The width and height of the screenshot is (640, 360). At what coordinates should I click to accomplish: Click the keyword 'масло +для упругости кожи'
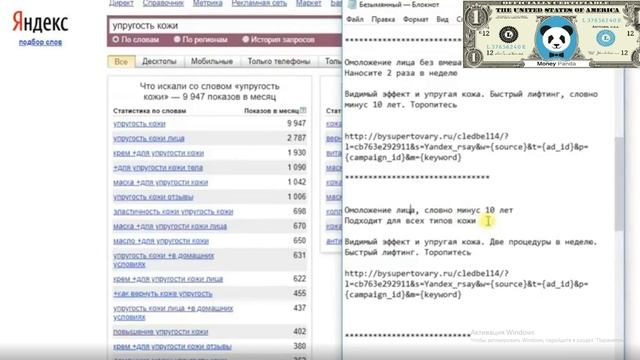pyautogui.click(x=161, y=241)
